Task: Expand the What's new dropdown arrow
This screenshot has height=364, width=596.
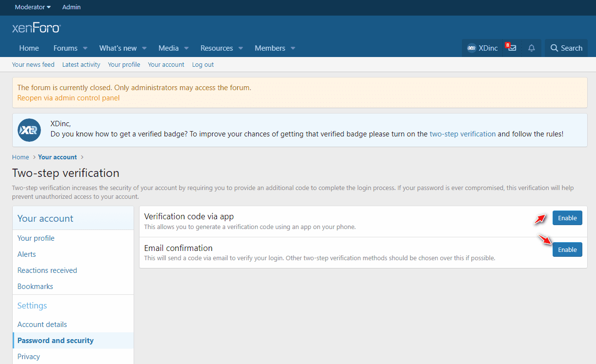Action: pos(144,48)
